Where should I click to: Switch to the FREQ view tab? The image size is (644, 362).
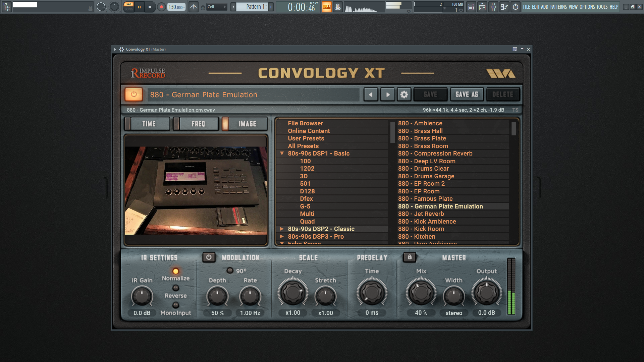[x=196, y=124]
